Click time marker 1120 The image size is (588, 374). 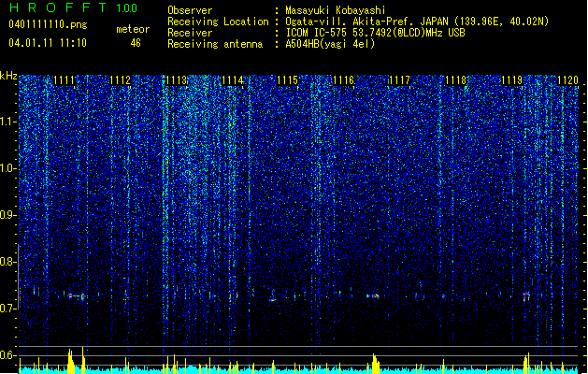coord(567,80)
